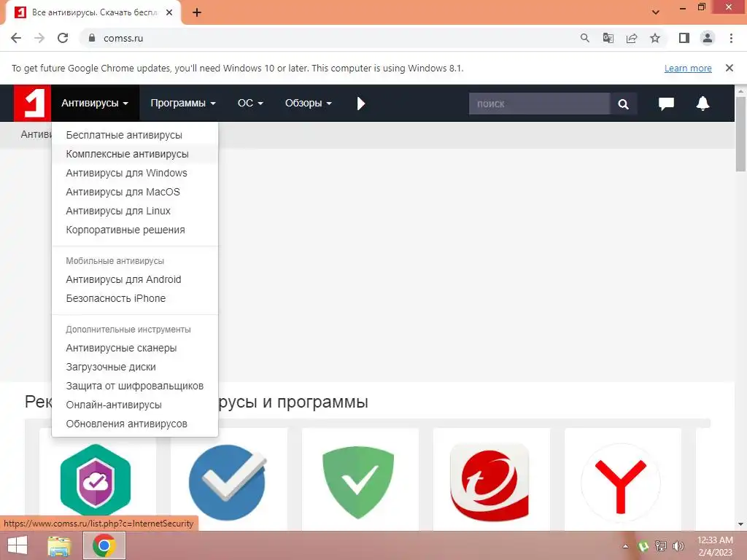Click the tab search chevron in Chrome
747x560 pixels.
pyautogui.click(x=656, y=12)
